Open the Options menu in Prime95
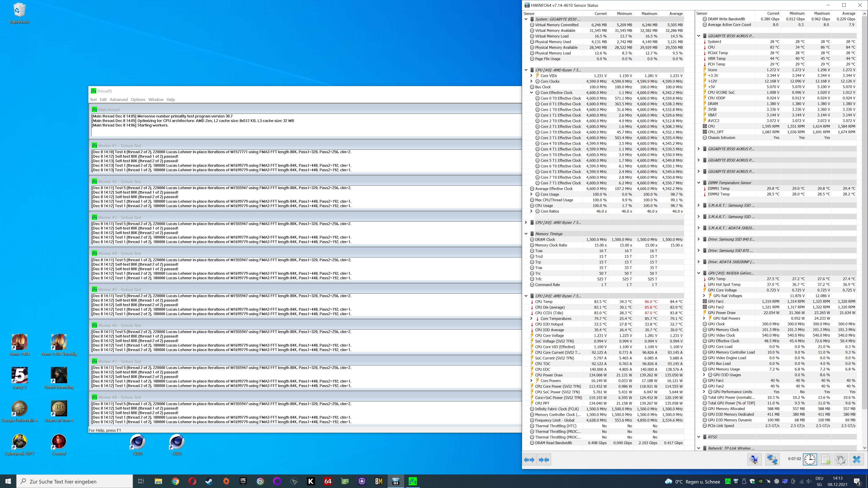This screenshot has width=868, height=488. [x=138, y=100]
